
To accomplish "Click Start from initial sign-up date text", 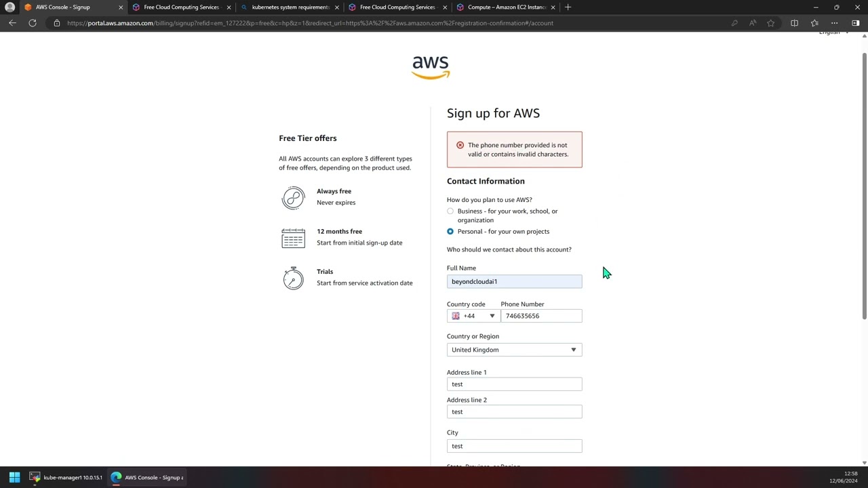I will pyautogui.click(x=359, y=243).
